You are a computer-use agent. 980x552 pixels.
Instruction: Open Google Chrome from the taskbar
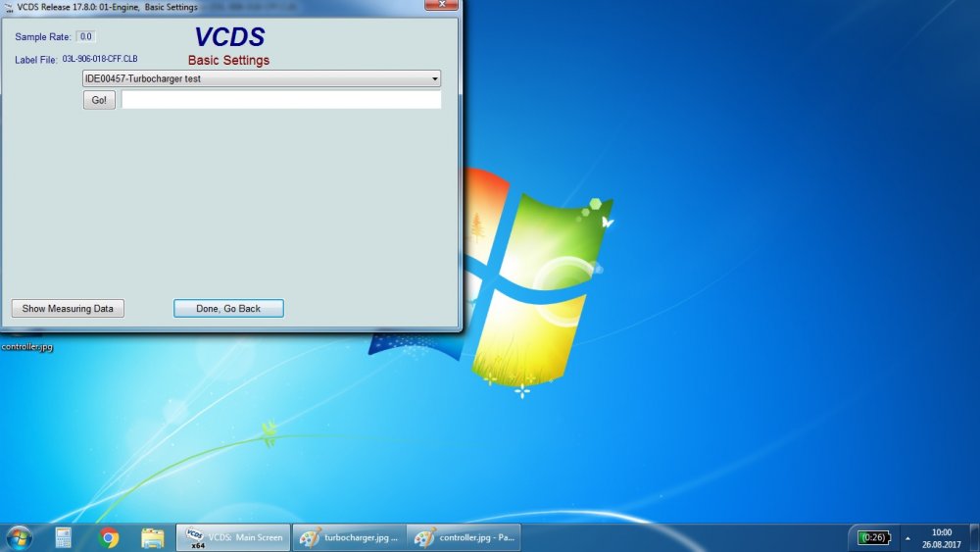pos(108,537)
